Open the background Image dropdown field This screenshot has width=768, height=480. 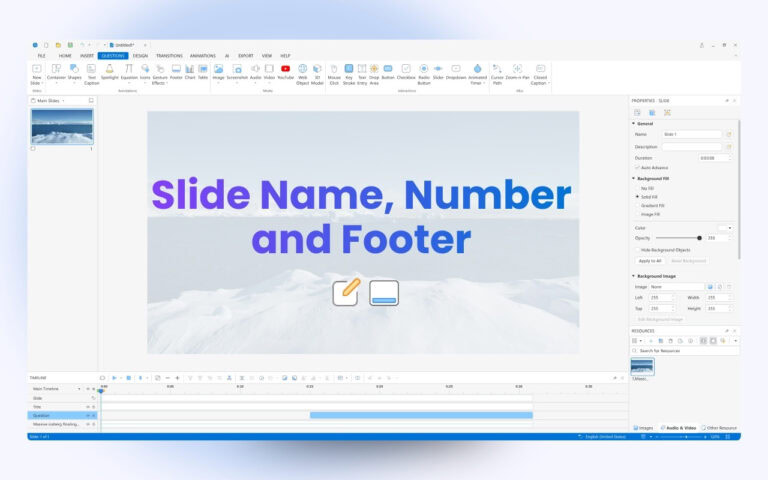pos(677,287)
